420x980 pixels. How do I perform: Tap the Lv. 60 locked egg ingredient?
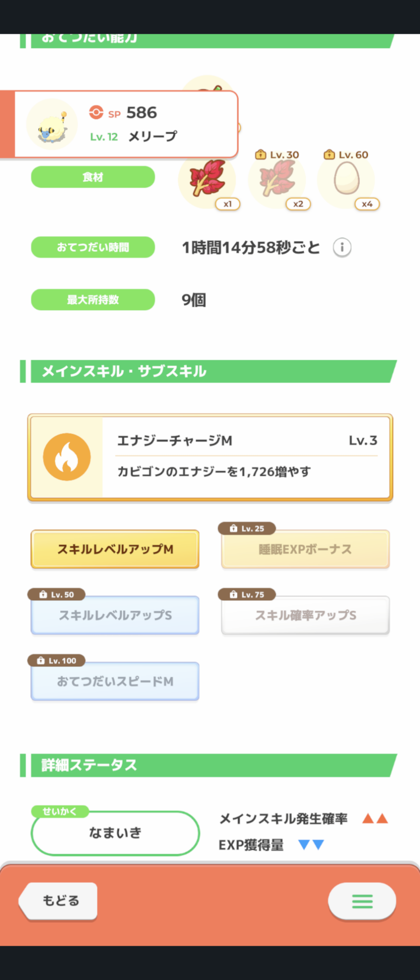coord(346,180)
